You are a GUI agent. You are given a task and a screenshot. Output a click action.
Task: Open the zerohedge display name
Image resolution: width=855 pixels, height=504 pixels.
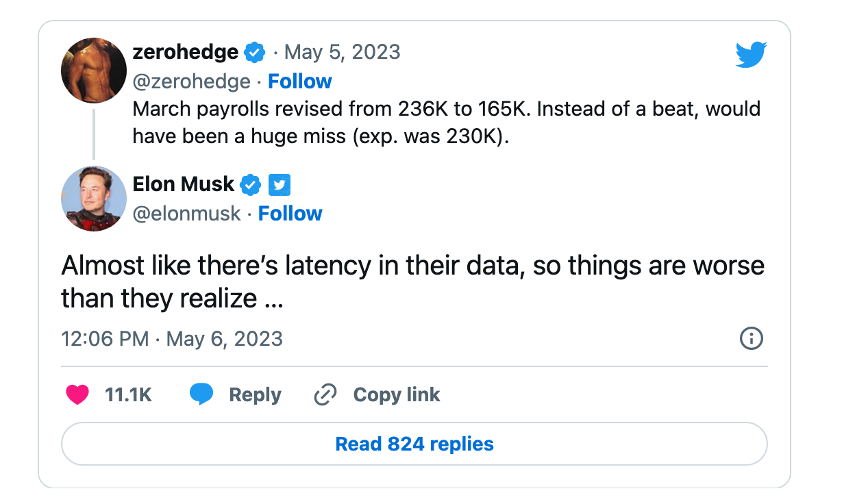(x=185, y=52)
